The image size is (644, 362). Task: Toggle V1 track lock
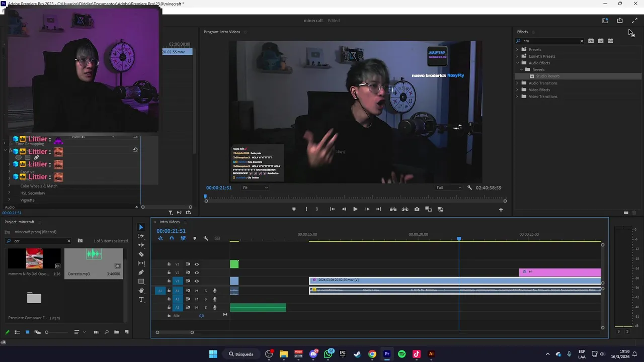pyautogui.click(x=169, y=281)
